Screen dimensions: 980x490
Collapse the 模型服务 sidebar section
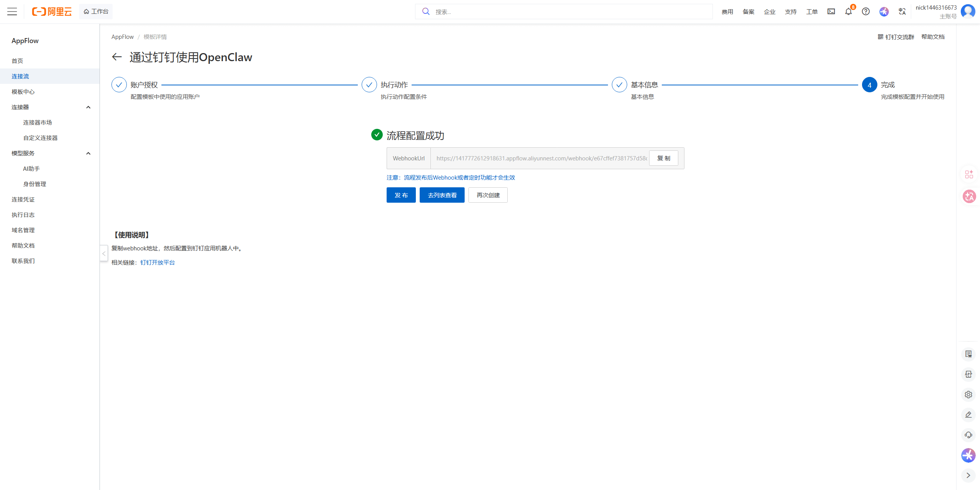(x=88, y=153)
